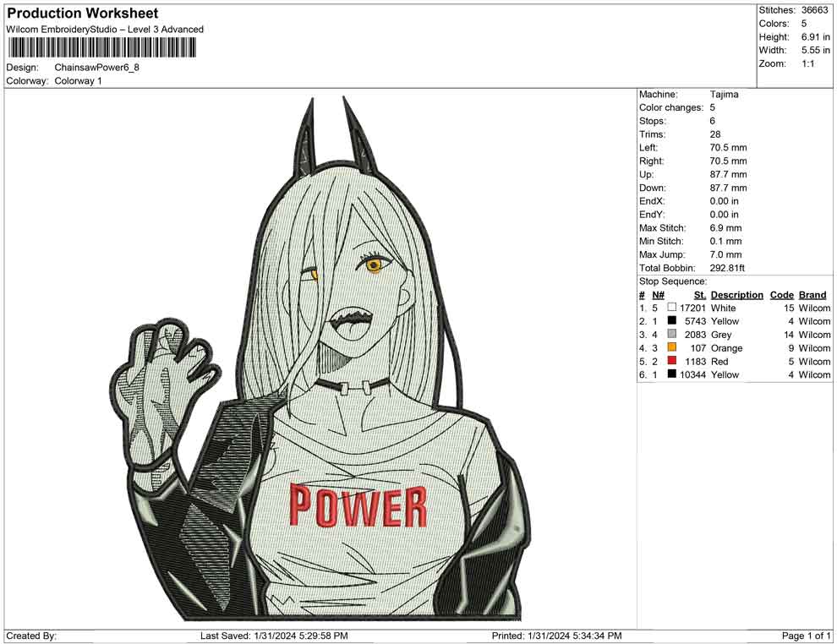Click the Max Stitch value "6.9 mm"
Image resolution: width=837 pixels, height=644 pixels.
pos(725,228)
